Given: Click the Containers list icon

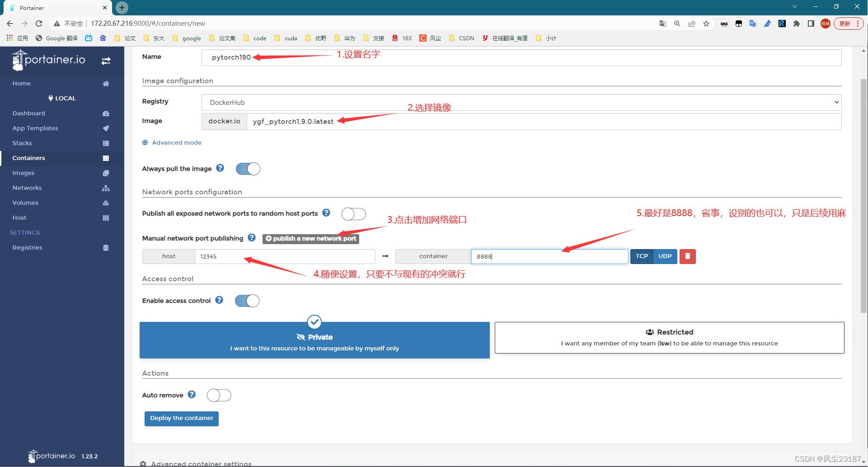Looking at the screenshot, I should 106,158.
